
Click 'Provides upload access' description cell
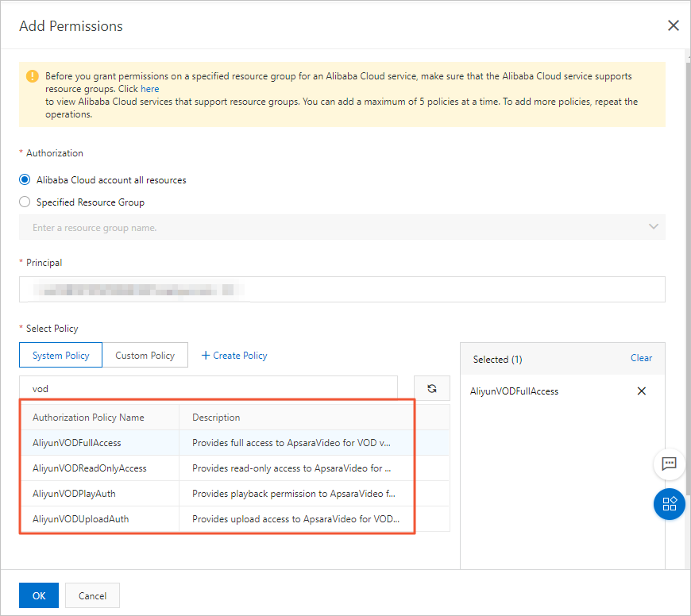point(295,518)
